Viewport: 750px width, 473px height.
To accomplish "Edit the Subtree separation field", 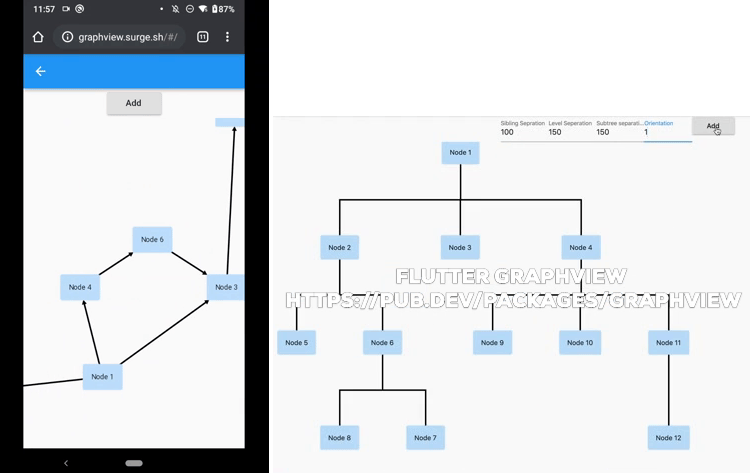I will pos(620,129).
